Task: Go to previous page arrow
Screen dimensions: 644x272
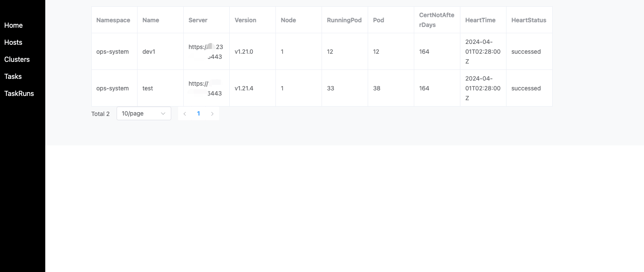Action: click(184, 113)
